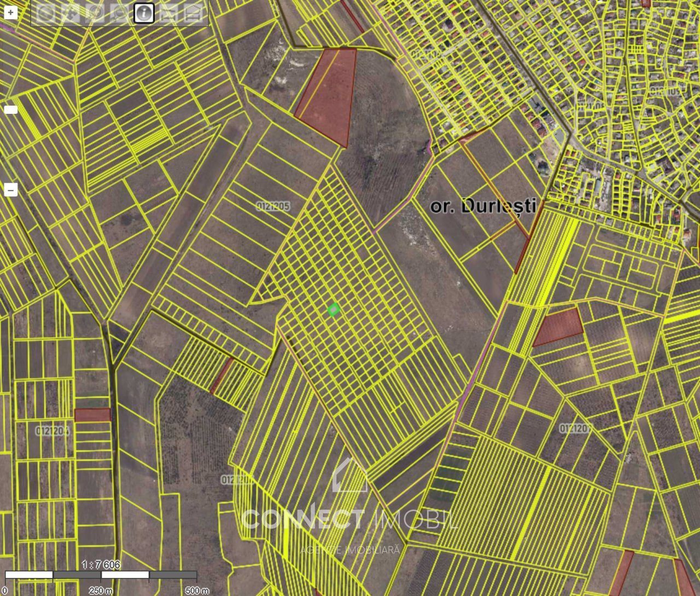
Task: Click the 'or. Durlești' locality label
Action: (x=483, y=206)
